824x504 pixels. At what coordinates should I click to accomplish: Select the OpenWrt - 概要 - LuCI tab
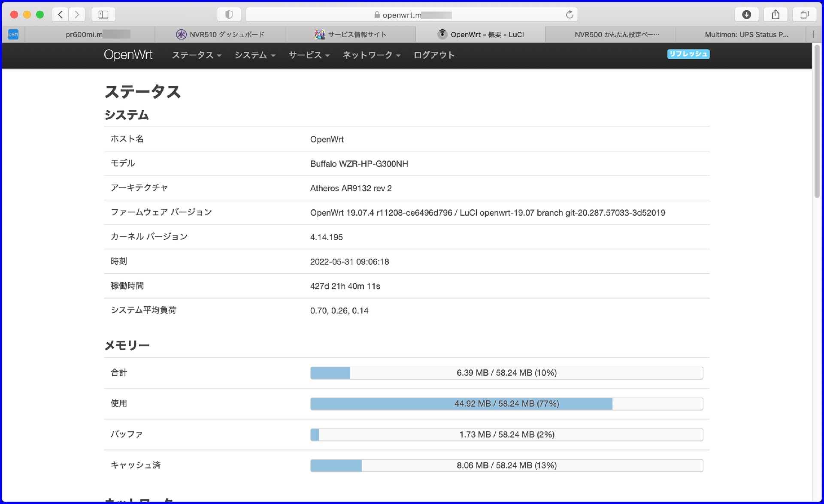tap(481, 34)
